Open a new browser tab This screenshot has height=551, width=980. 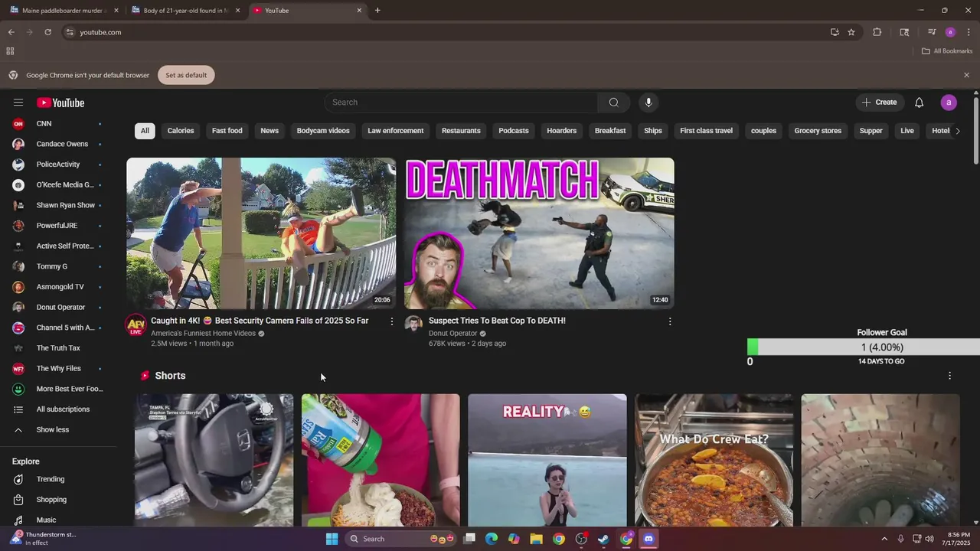coord(377,11)
